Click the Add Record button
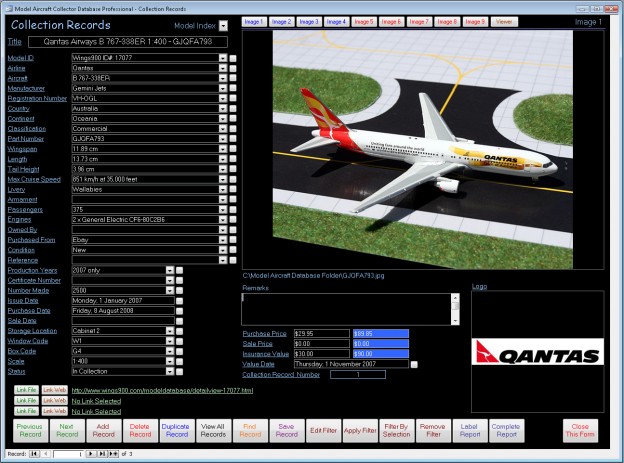Screen dimensions: 624x463 tap(103, 430)
